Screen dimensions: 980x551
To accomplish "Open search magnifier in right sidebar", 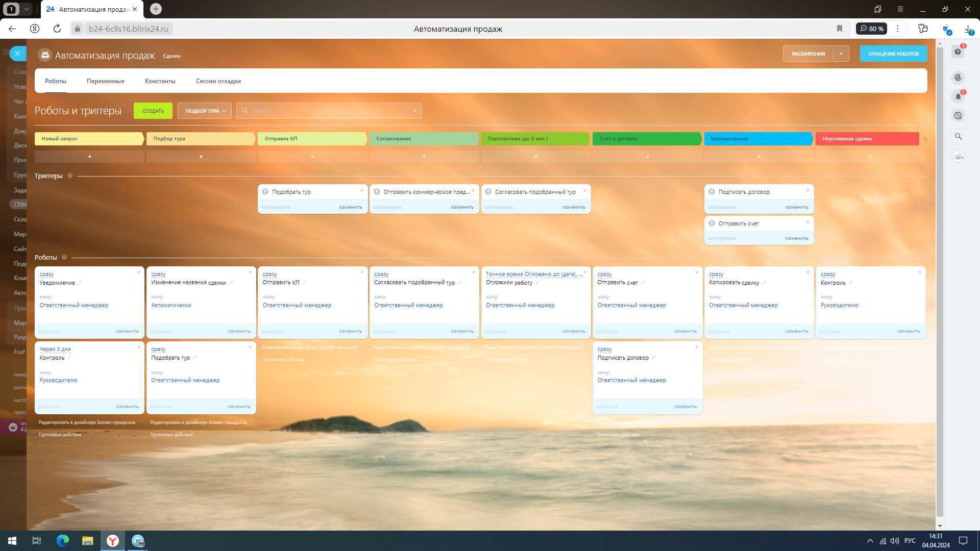I will tap(958, 137).
